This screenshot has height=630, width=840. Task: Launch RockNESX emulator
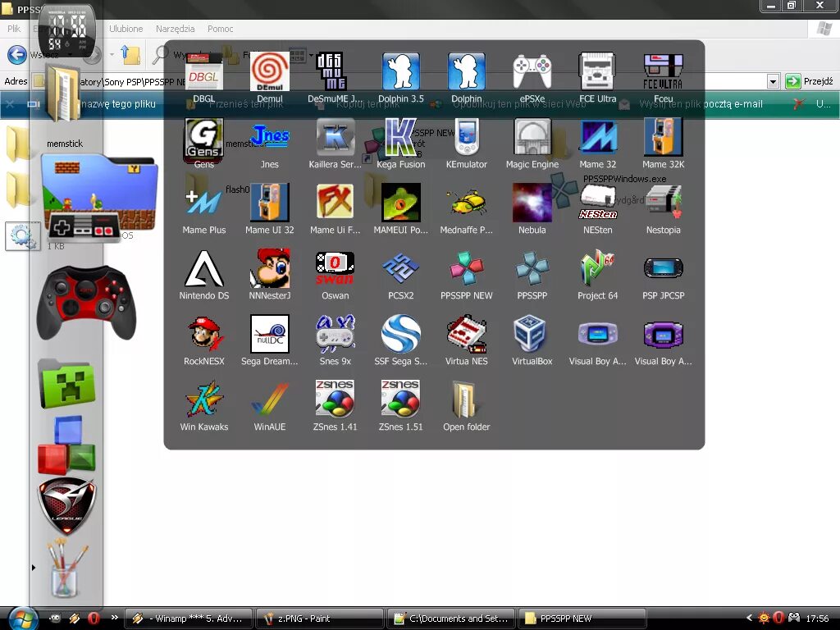tap(203, 335)
